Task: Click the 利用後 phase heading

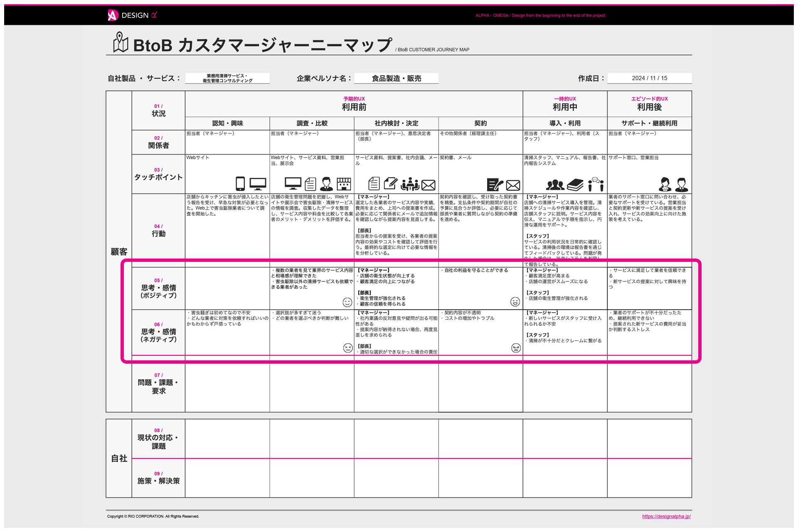Action: [649, 104]
